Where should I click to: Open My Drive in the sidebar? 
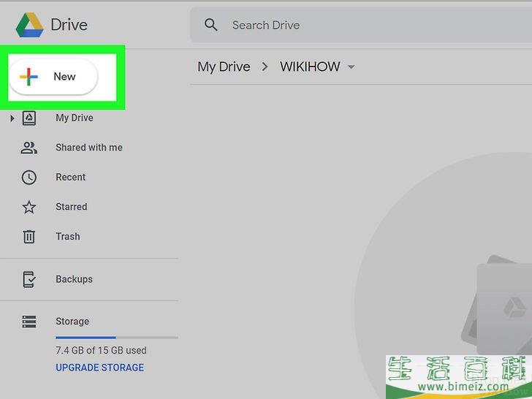[75, 118]
